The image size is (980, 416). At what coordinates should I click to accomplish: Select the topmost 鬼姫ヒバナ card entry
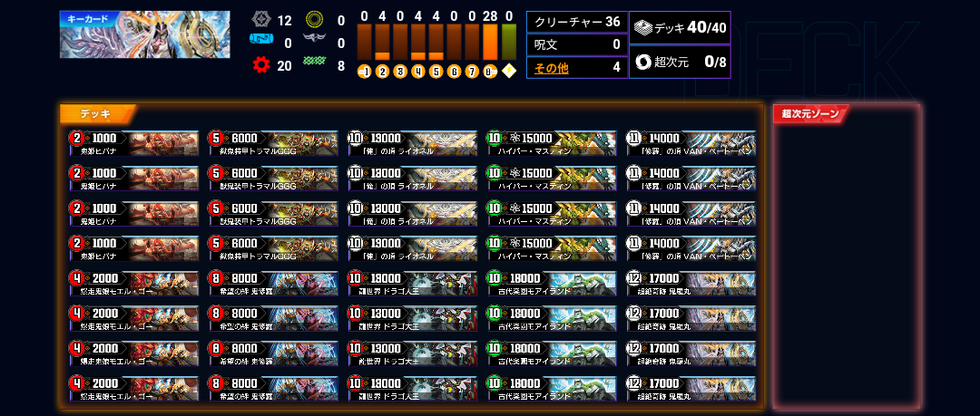tap(134, 143)
